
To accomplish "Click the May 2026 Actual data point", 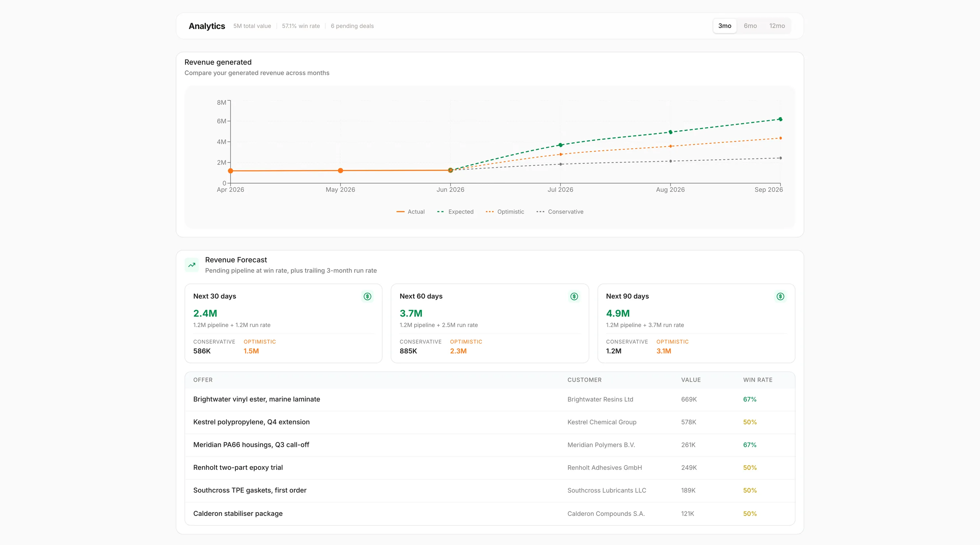I will coord(340,171).
